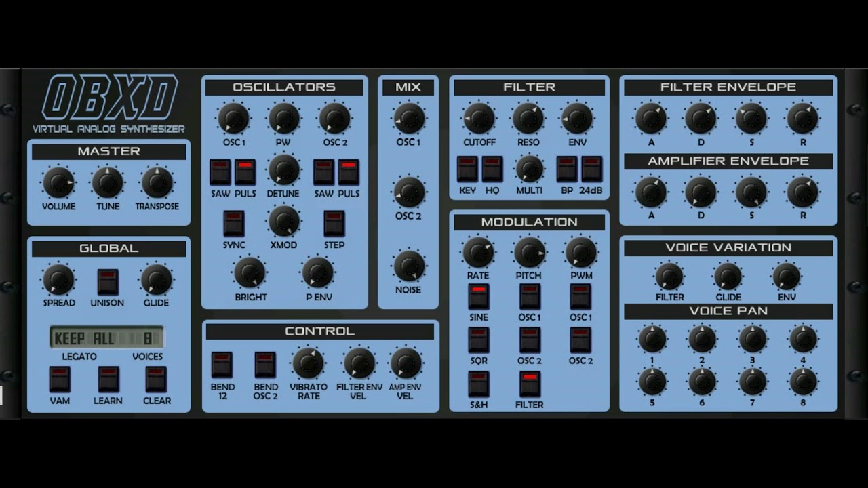Viewport: 868px width, 488px height.
Task: Toggle the VAM switch
Action: tap(60, 380)
